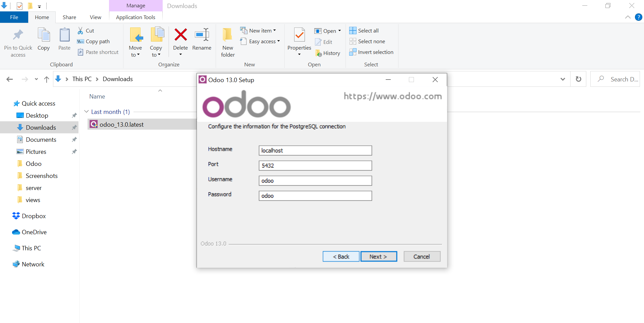
Task: Click the Back button in setup
Action: [x=341, y=257]
